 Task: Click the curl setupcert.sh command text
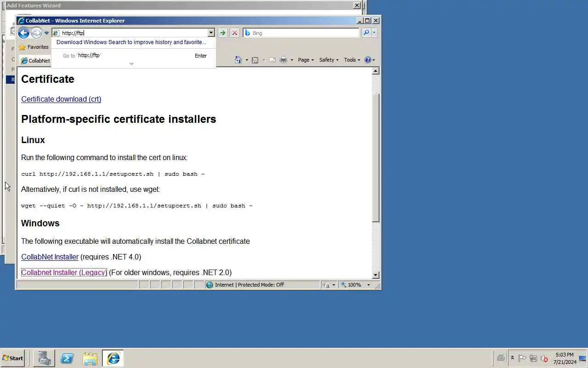point(113,174)
